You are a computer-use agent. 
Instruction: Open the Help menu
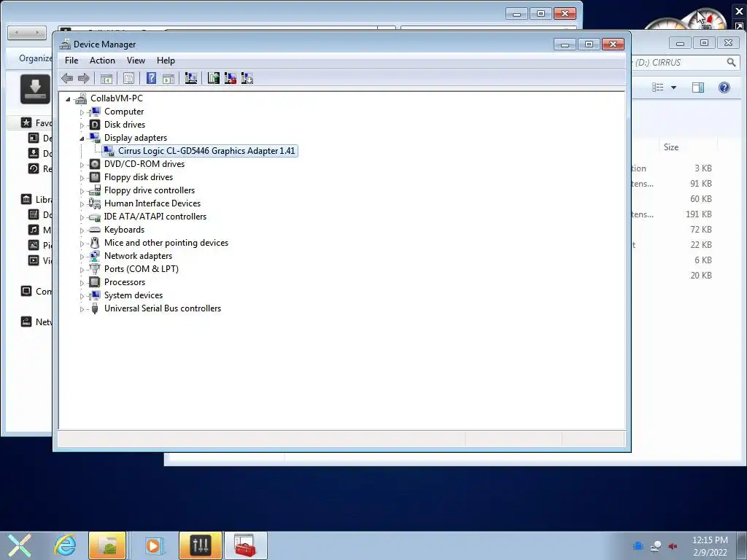click(166, 61)
